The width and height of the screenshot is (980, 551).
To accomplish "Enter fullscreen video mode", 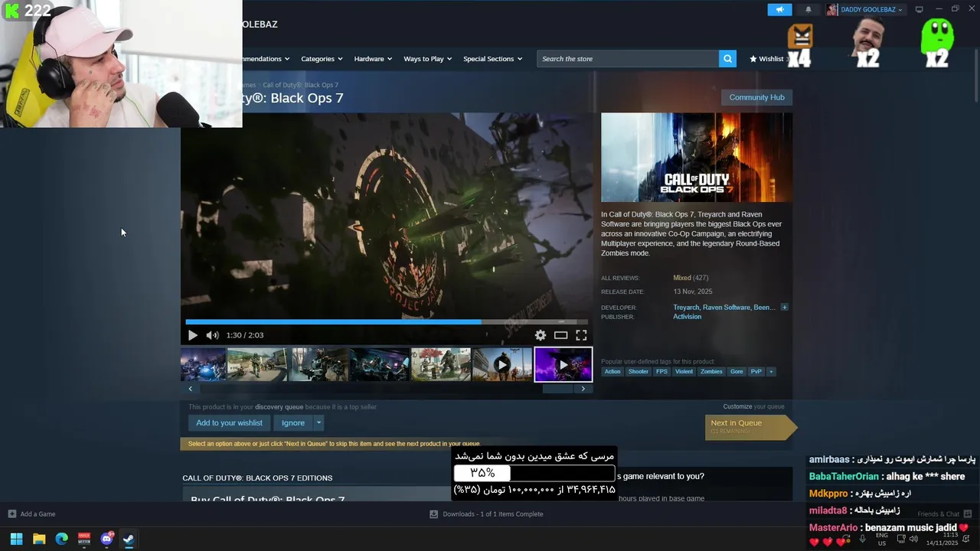I will click(x=581, y=335).
